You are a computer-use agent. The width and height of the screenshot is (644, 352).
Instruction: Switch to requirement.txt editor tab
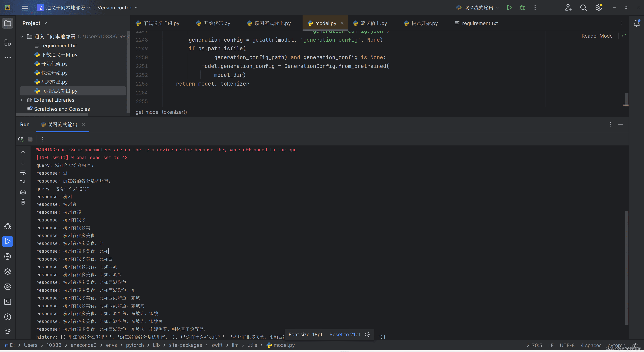point(476,23)
